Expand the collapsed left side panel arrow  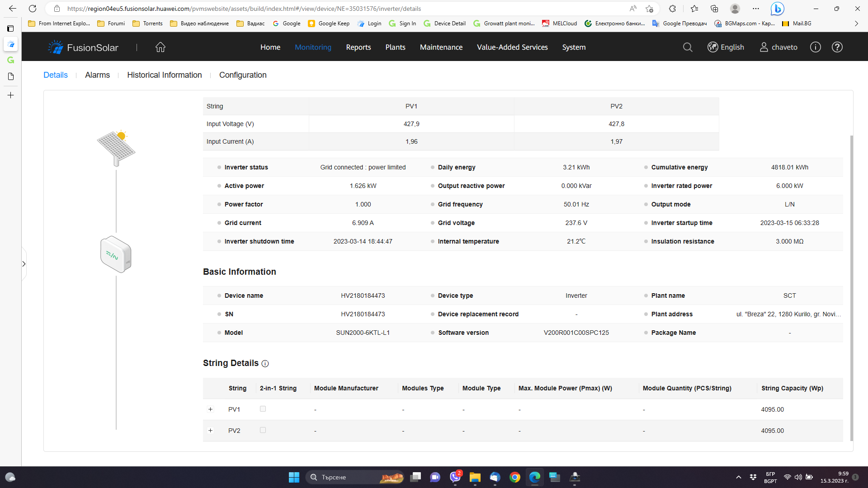(24, 264)
